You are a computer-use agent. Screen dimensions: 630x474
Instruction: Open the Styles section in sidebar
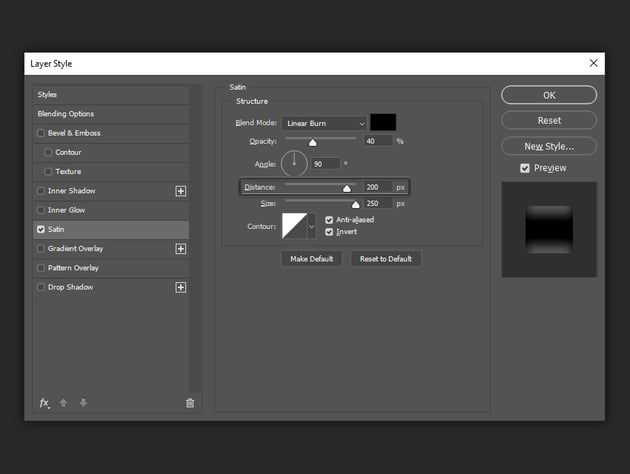(x=47, y=95)
